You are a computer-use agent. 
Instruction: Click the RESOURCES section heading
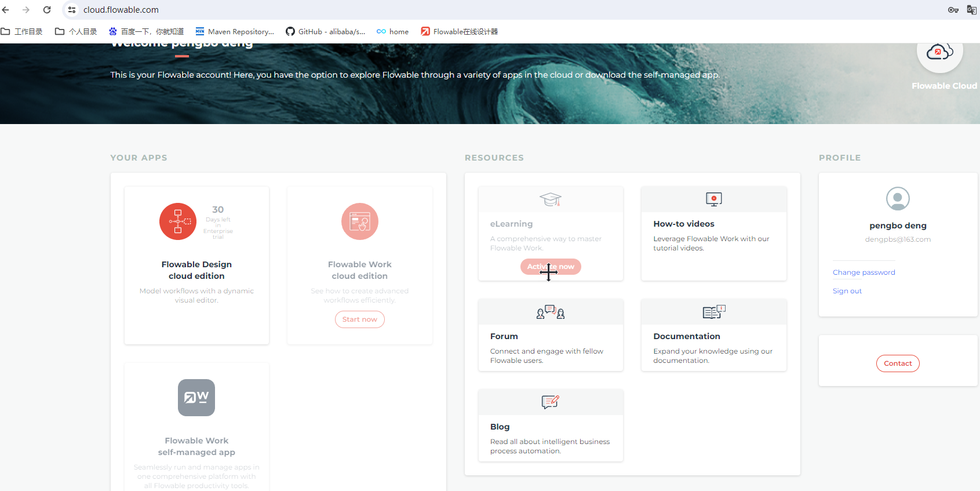coord(494,158)
